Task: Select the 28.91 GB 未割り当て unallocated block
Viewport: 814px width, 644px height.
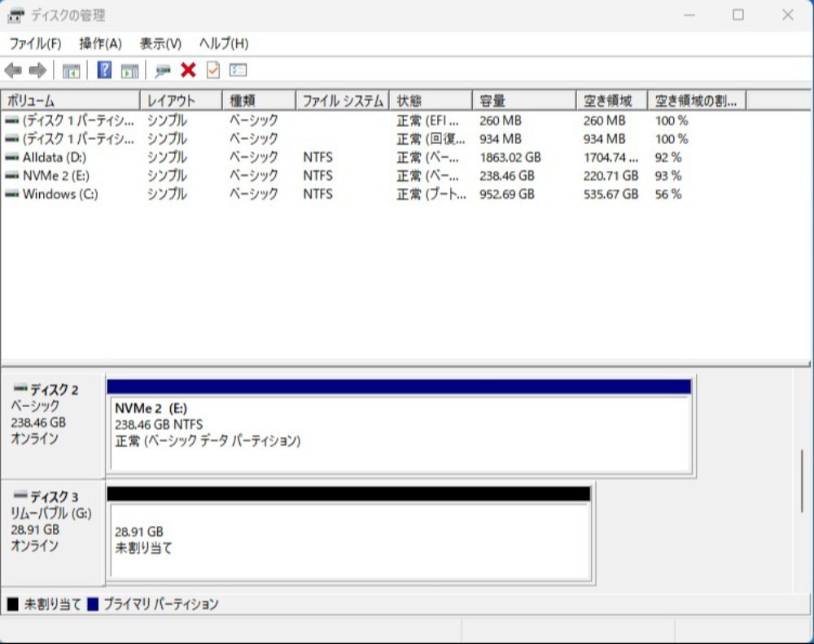Action: 349,534
